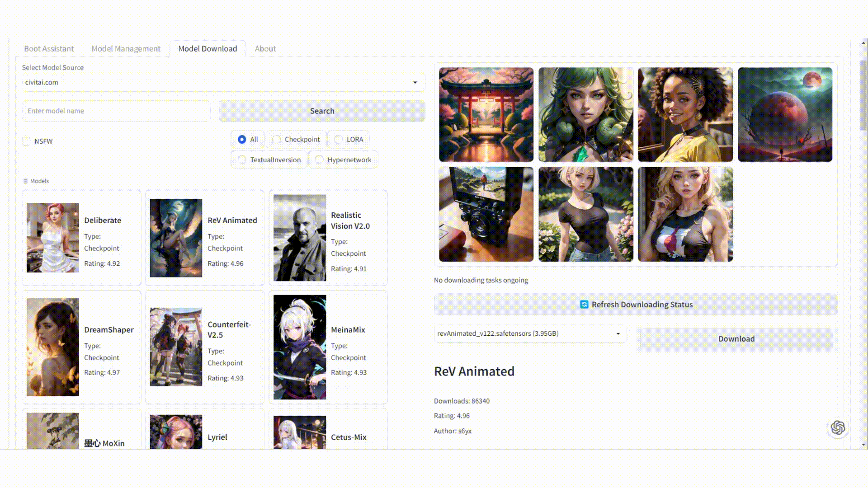
Task: Click the page vertical scrollbar thumb
Action: [863, 95]
